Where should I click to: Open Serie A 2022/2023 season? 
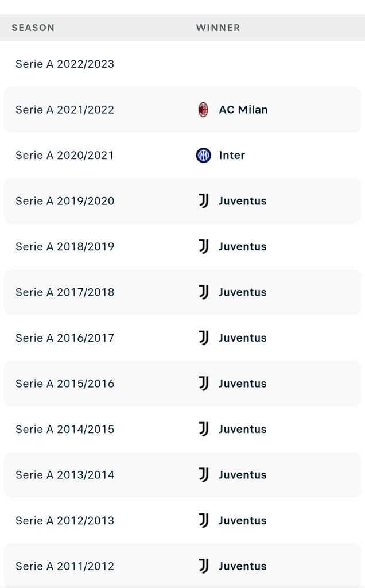click(x=65, y=64)
